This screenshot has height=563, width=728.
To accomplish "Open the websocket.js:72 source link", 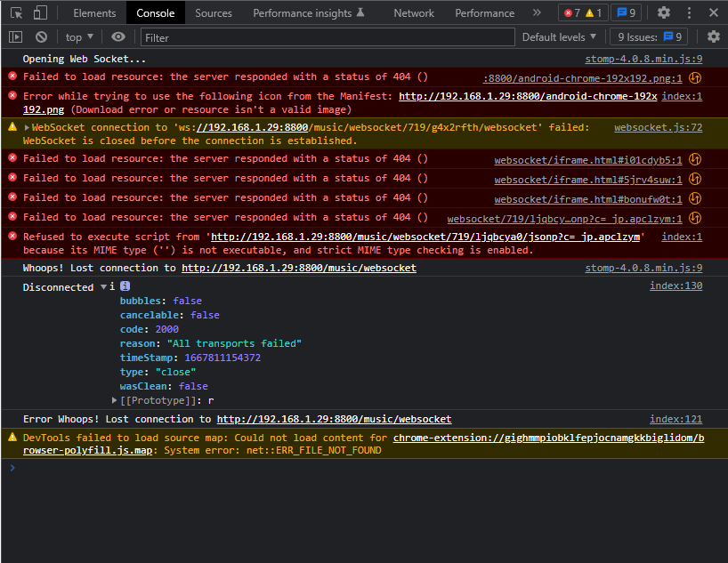I will point(658,126).
